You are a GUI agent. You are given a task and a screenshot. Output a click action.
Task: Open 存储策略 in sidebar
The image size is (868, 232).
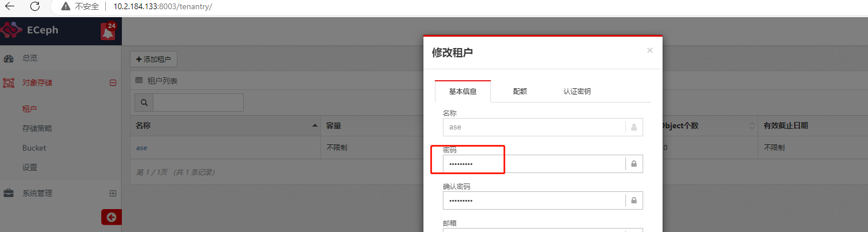point(37,128)
